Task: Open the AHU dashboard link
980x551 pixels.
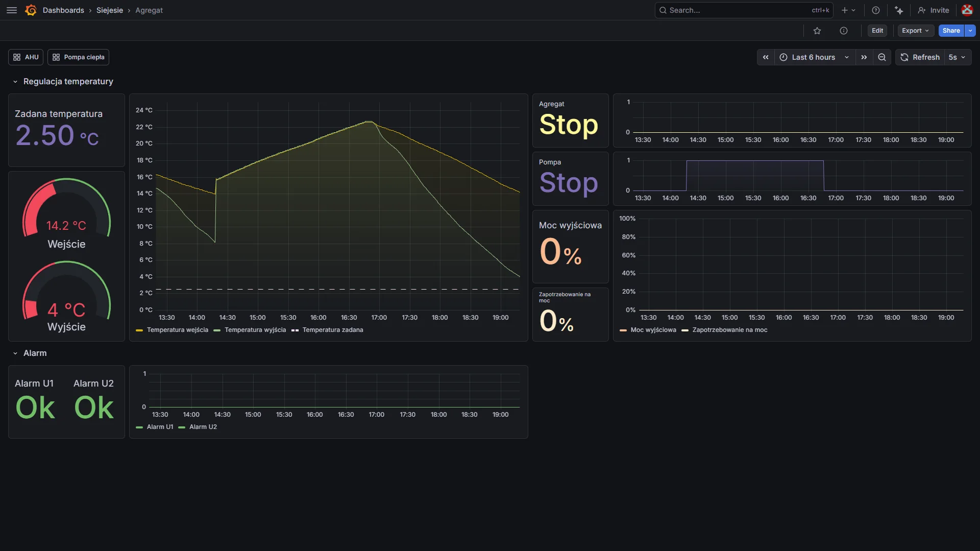Action: pos(25,57)
